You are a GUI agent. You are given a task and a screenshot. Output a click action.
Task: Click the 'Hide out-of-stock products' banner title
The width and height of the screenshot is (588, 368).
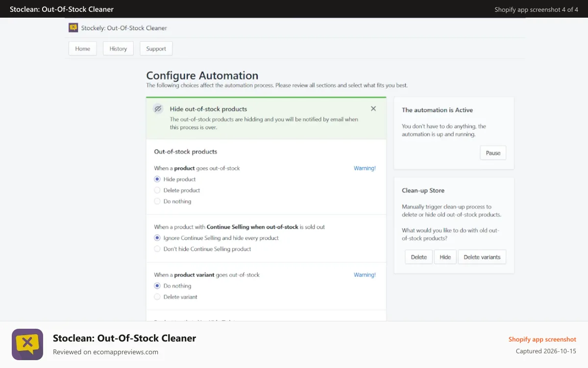click(x=208, y=109)
